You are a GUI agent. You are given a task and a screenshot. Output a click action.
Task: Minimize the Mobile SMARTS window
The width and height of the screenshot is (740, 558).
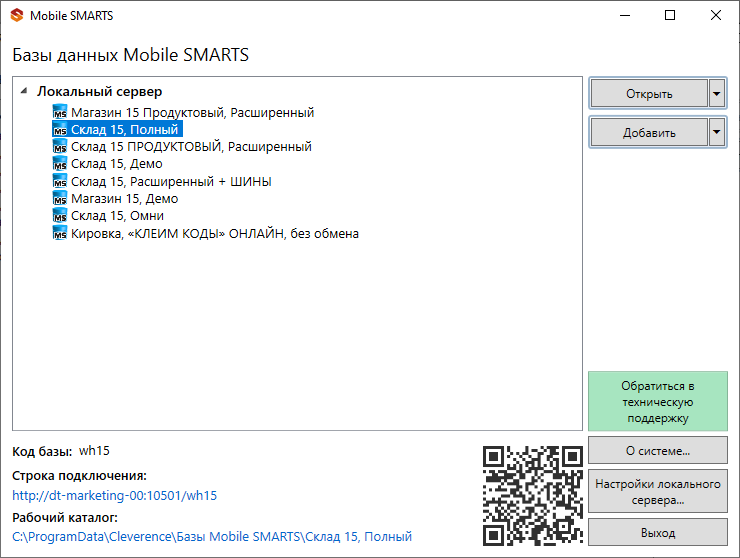(625, 16)
